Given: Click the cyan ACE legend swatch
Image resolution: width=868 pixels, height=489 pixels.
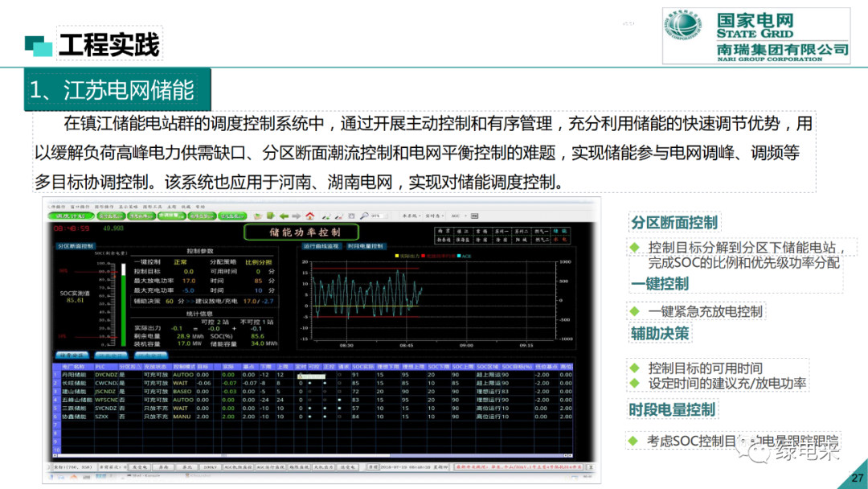Looking at the screenshot, I should pyautogui.click(x=459, y=256).
